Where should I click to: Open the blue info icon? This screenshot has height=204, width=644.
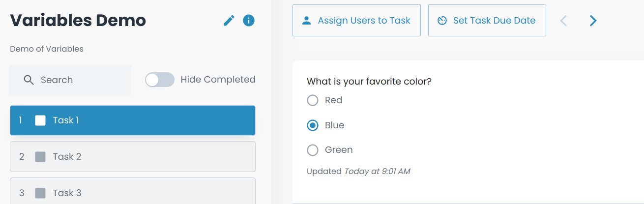[249, 21]
